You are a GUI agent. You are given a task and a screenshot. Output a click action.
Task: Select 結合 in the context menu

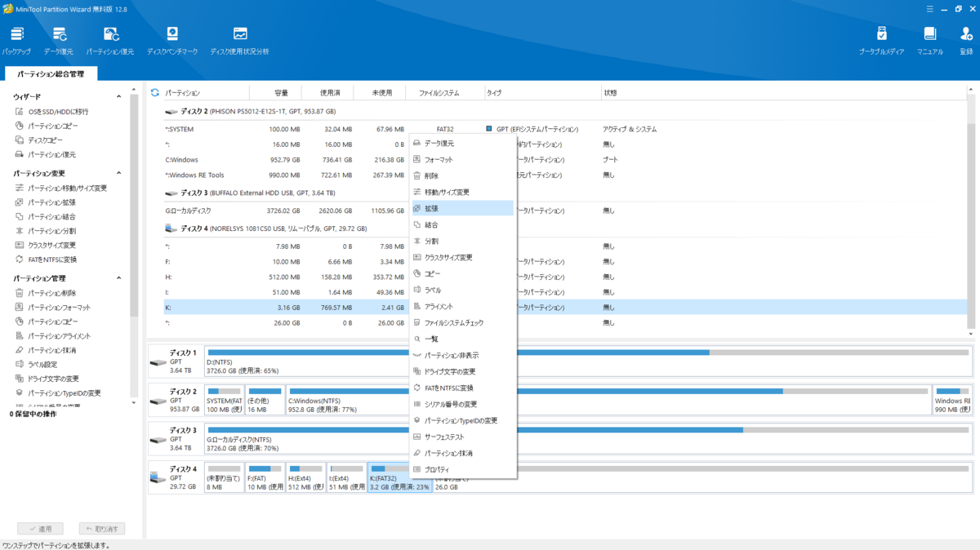tap(463, 225)
